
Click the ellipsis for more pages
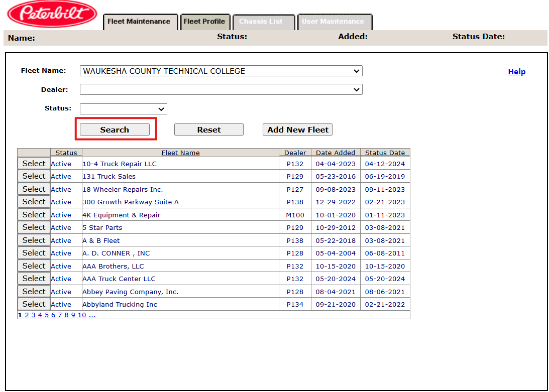pos(92,315)
